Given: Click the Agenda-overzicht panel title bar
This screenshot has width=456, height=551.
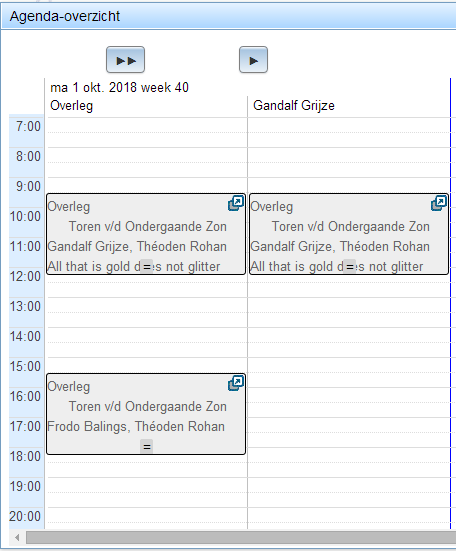Looking at the screenshot, I should pos(229,16).
